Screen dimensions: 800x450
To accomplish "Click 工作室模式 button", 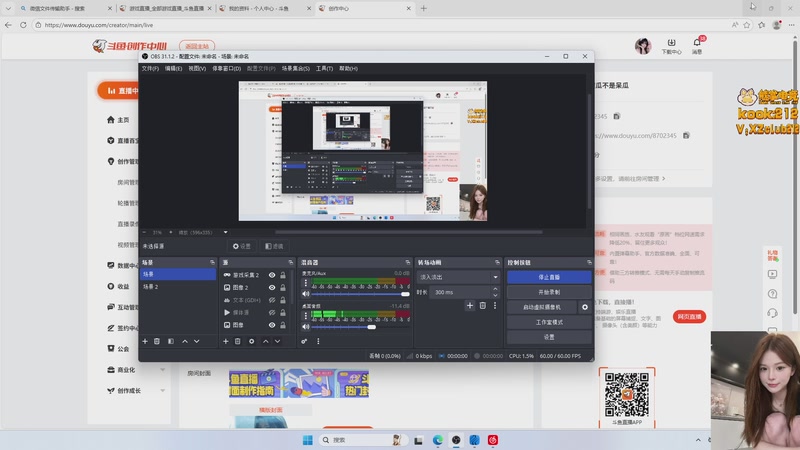I will coord(549,322).
